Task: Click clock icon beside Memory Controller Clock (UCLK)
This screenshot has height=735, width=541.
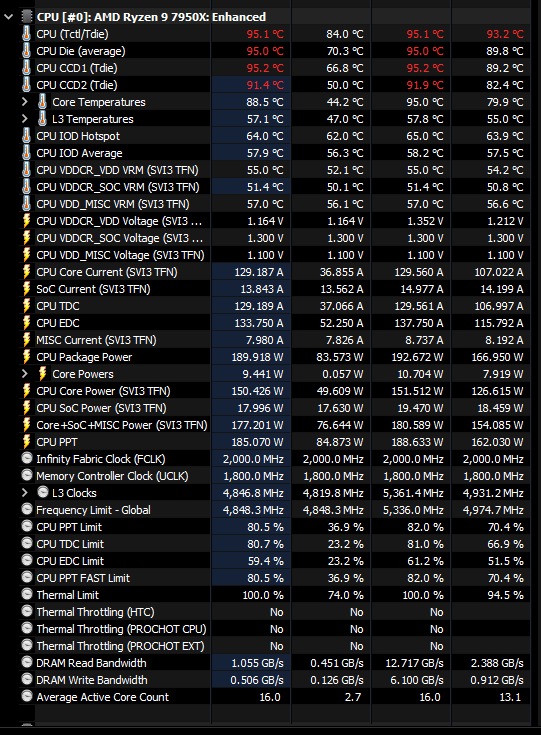Action: pyautogui.click(x=27, y=475)
